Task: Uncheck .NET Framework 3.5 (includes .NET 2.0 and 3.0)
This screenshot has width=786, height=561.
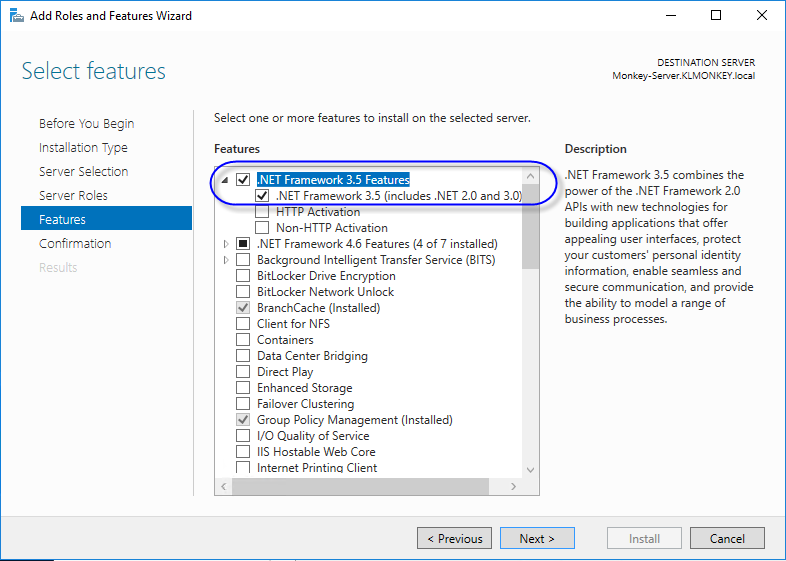Action: tap(262, 196)
